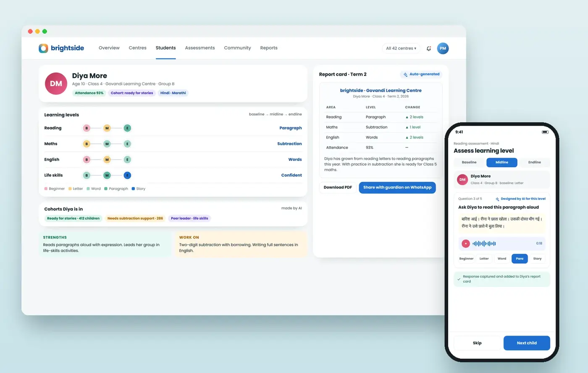Click the Auto-generated sparkle badge
The height and width of the screenshot is (373, 588).
(421, 74)
